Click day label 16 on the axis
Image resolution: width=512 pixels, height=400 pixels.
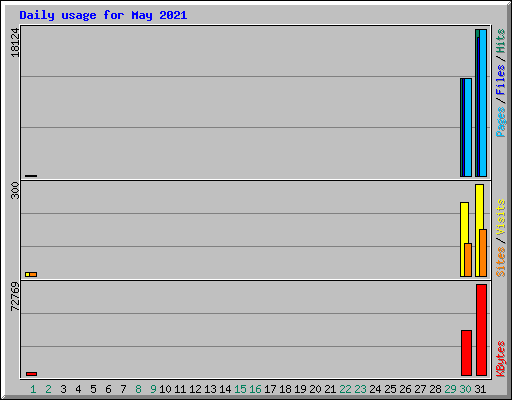point(255,389)
